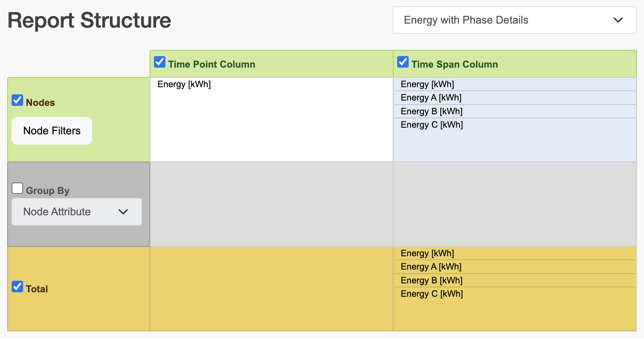Click the empty Group By Time Span cell
The height and width of the screenshot is (339, 644).
(x=515, y=204)
